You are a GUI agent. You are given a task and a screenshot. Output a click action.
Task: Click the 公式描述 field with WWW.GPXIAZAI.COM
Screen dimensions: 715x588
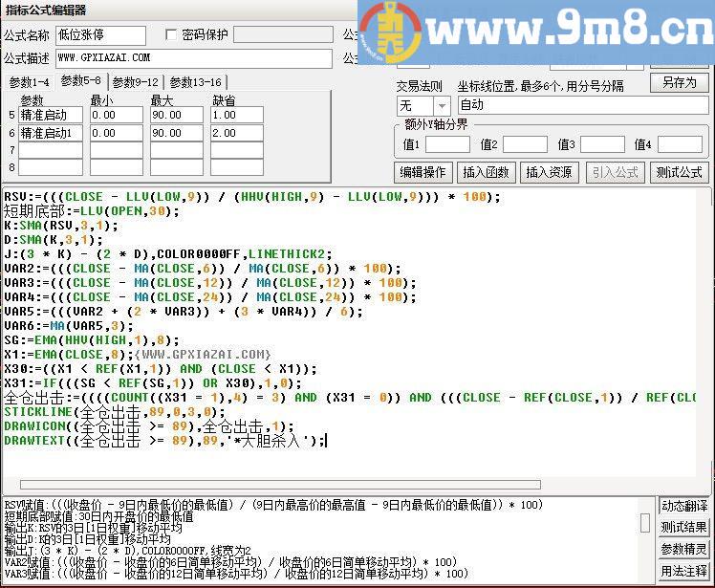pyautogui.click(x=194, y=58)
